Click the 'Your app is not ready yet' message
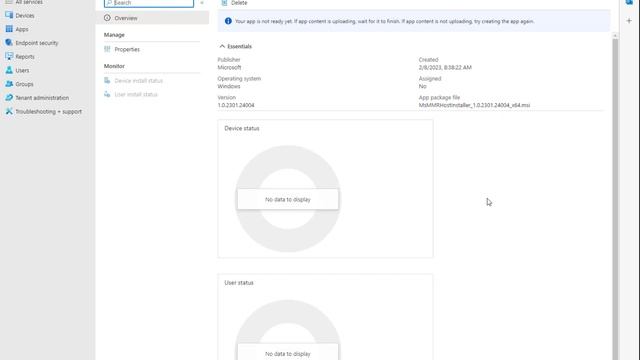Image resolution: width=640 pixels, height=360 pixels. [384, 21]
